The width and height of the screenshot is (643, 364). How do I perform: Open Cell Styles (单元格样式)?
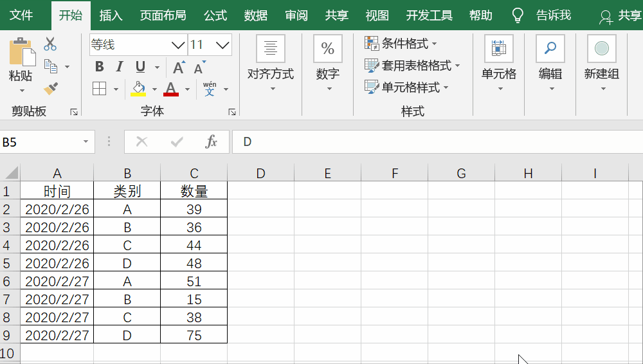tap(406, 87)
